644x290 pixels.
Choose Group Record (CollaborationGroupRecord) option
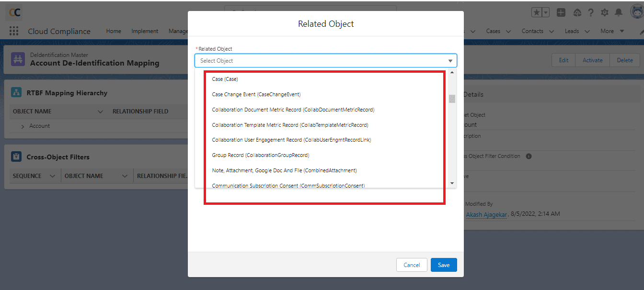click(260, 155)
